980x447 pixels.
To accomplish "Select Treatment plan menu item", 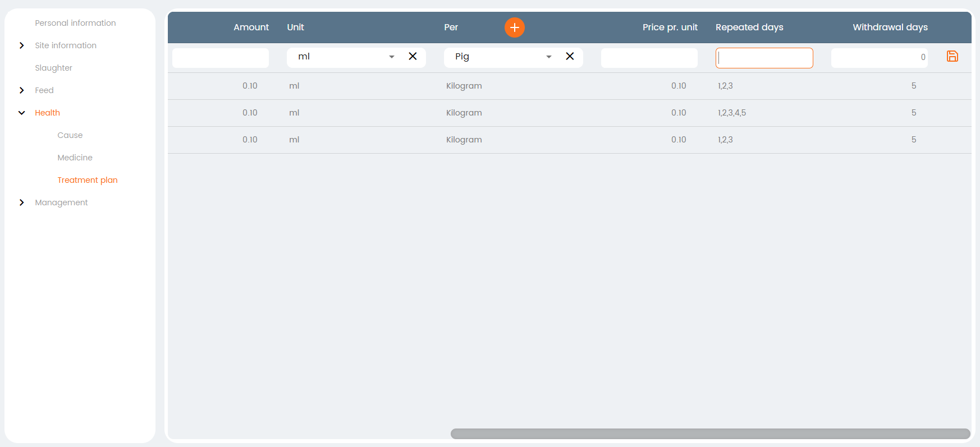I will [87, 180].
